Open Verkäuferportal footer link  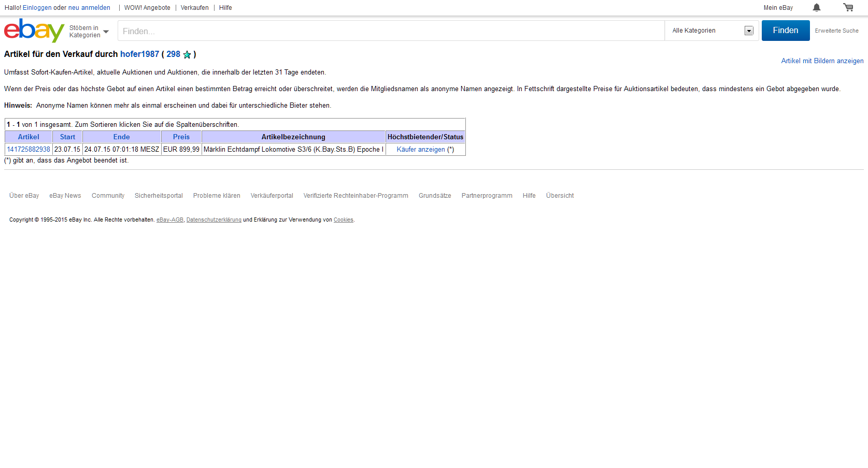coord(272,196)
